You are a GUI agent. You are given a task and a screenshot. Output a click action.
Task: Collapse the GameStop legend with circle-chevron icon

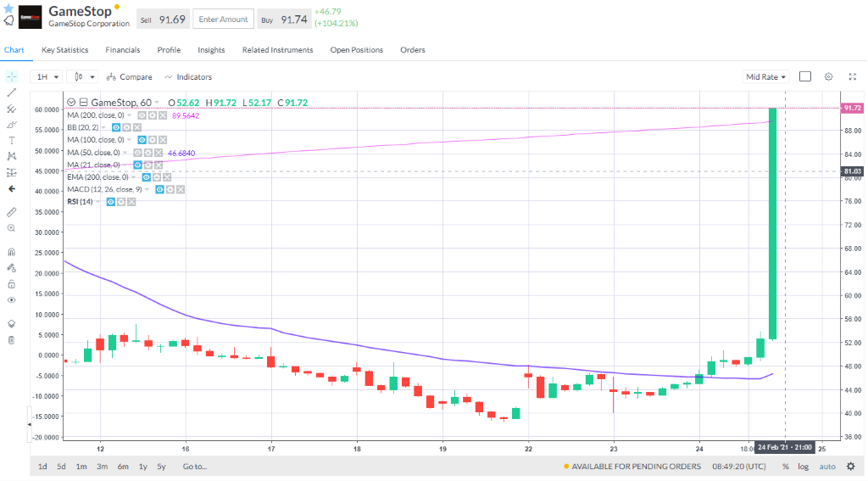click(x=71, y=103)
